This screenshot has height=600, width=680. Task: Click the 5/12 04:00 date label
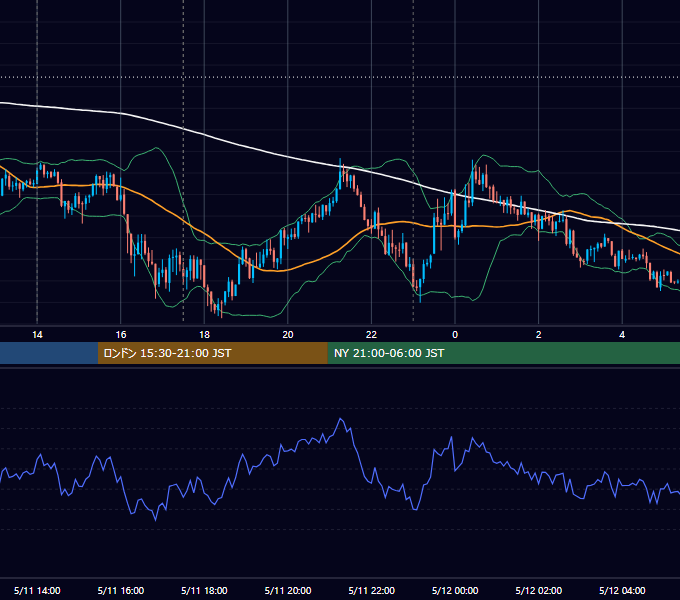(x=622, y=590)
